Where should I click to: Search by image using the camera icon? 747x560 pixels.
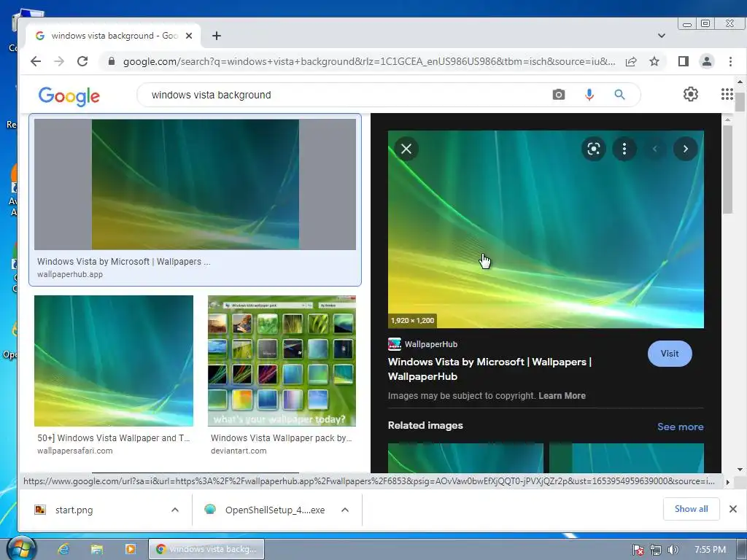[x=559, y=95]
